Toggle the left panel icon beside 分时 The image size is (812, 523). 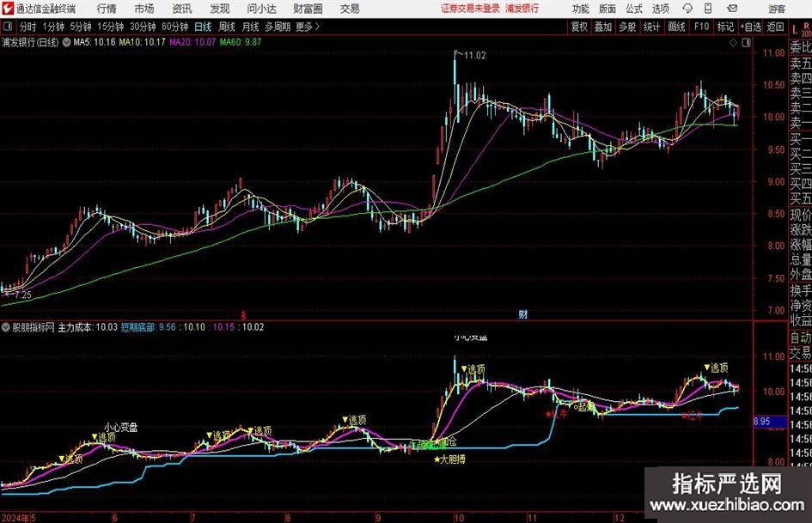pyautogui.click(x=8, y=27)
